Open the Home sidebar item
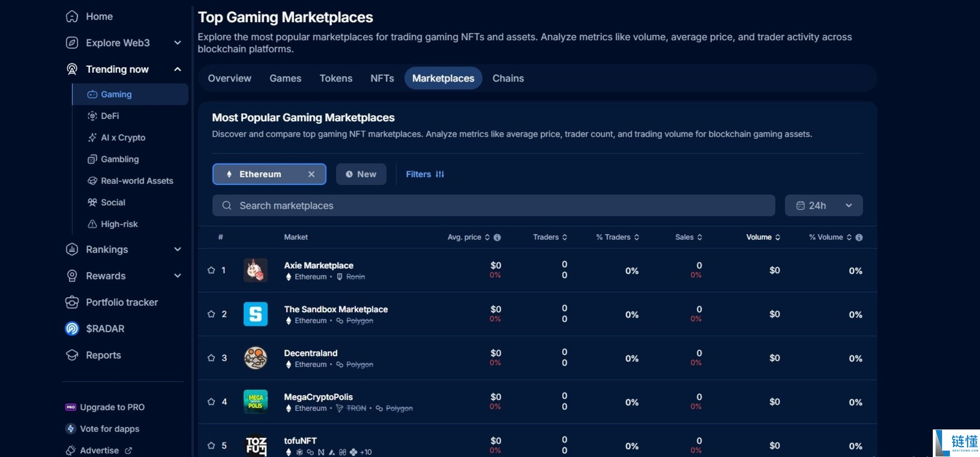The height and width of the screenshot is (457, 980). tap(89, 17)
